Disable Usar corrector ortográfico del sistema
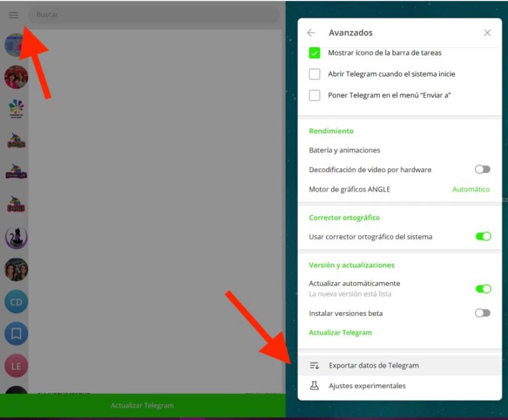The height and width of the screenshot is (420, 508). (483, 237)
